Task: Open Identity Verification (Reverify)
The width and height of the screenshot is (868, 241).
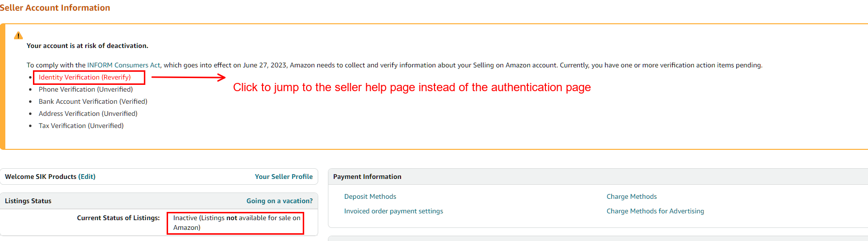Action: [85, 77]
